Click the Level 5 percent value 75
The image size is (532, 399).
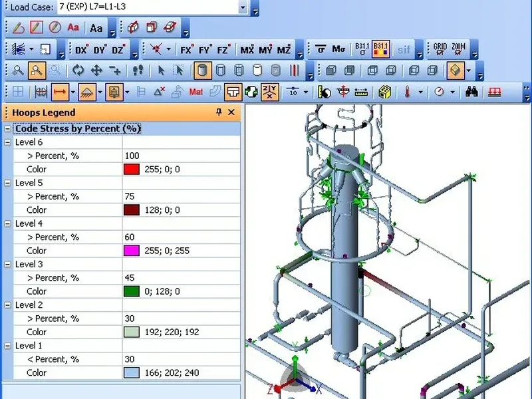(x=130, y=196)
